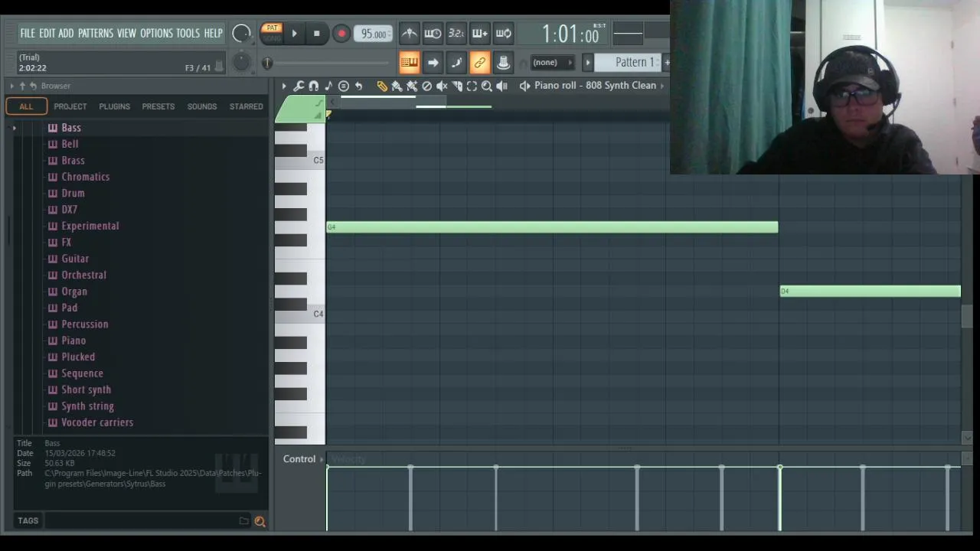
Task: Start playback with the play button
Action: pos(294,34)
